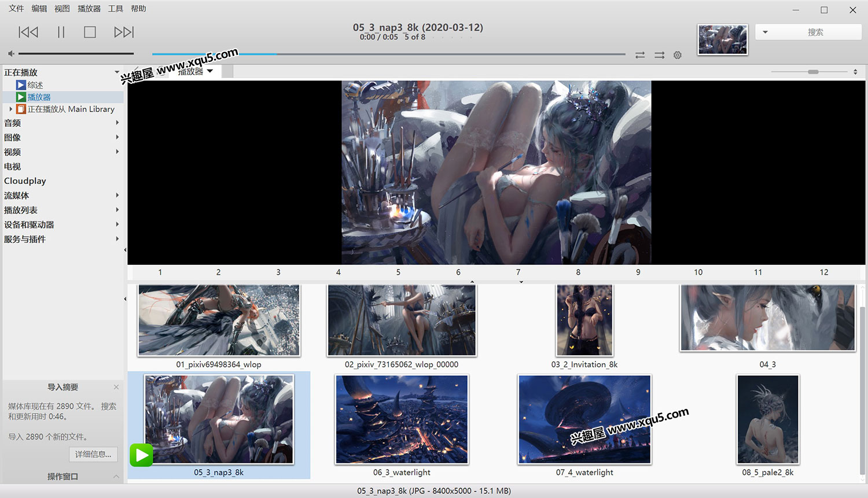Image resolution: width=868 pixels, height=498 pixels.
Task: Expand the 播放列表 section arrow
Action: (117, 210)
